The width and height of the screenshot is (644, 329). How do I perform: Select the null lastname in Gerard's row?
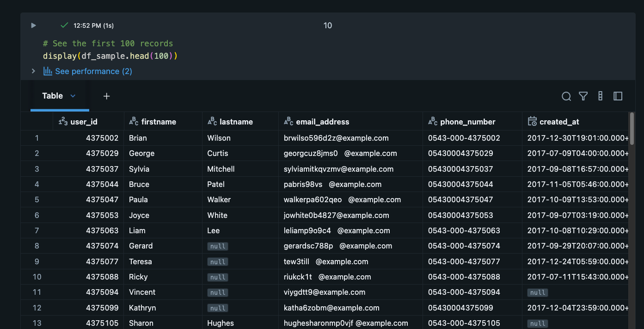[218, 246]
